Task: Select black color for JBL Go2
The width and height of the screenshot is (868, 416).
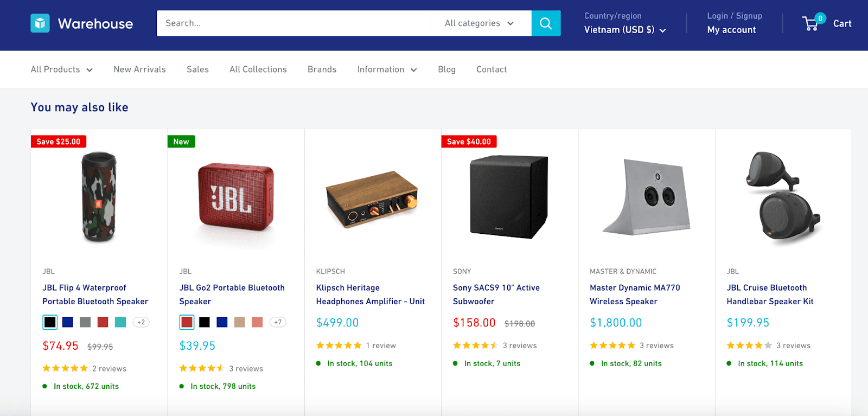Action: coord(205,322)
